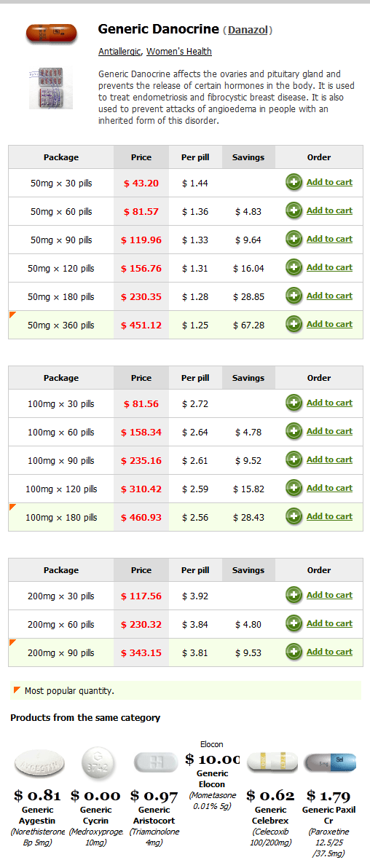370x868 pixels.
Task: Click green plus icon for 50mg × 30 pills
Action: 294,182
